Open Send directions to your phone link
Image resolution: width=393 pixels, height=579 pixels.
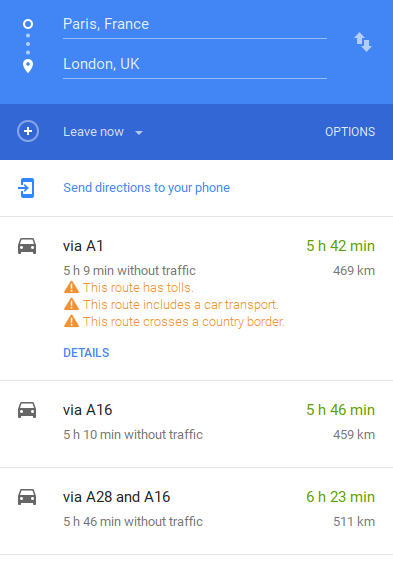(147, 188)
